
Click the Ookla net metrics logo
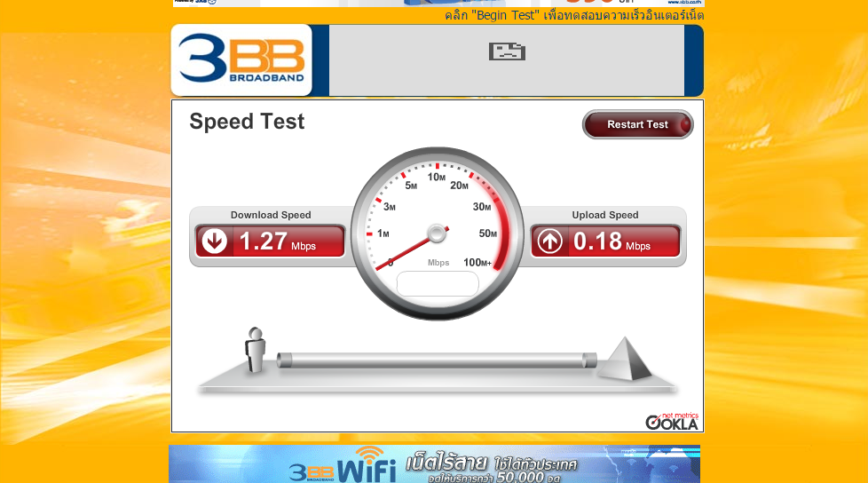pos(672,421)
